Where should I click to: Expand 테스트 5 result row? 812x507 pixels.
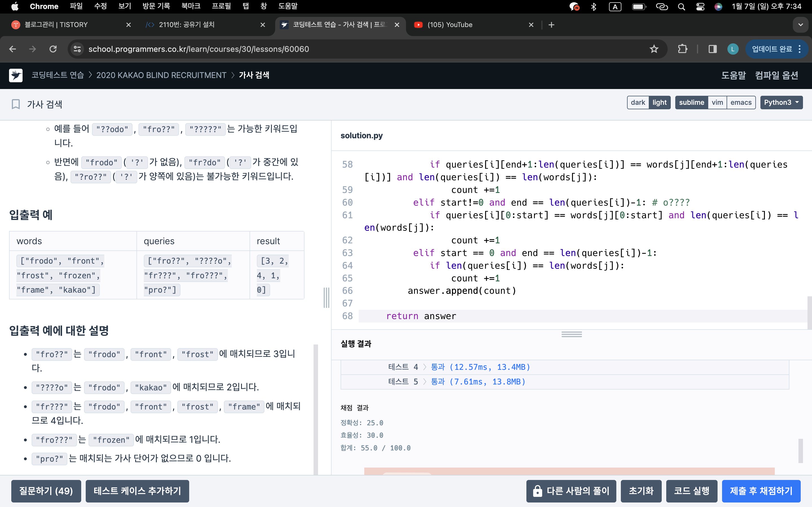[x=403, y=382]
